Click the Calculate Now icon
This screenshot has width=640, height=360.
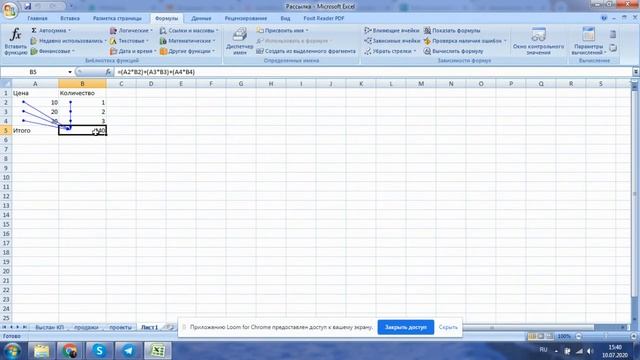[613, 35]
